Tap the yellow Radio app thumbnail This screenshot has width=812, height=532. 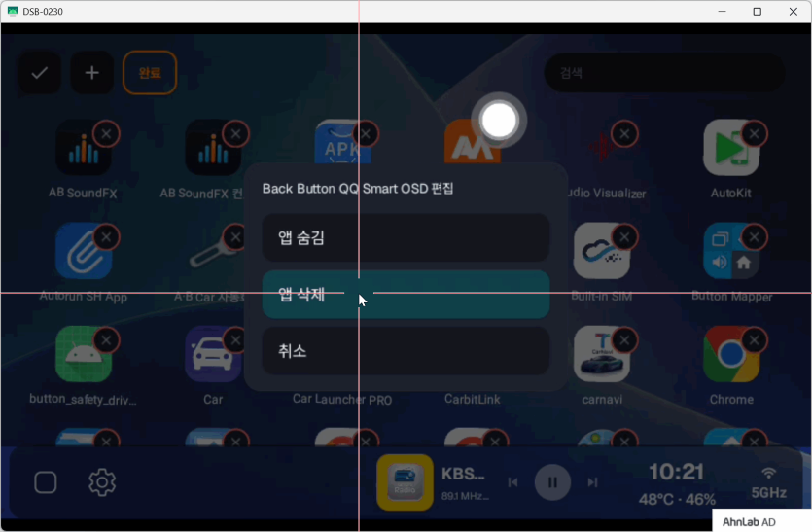[x=405, y=482]
